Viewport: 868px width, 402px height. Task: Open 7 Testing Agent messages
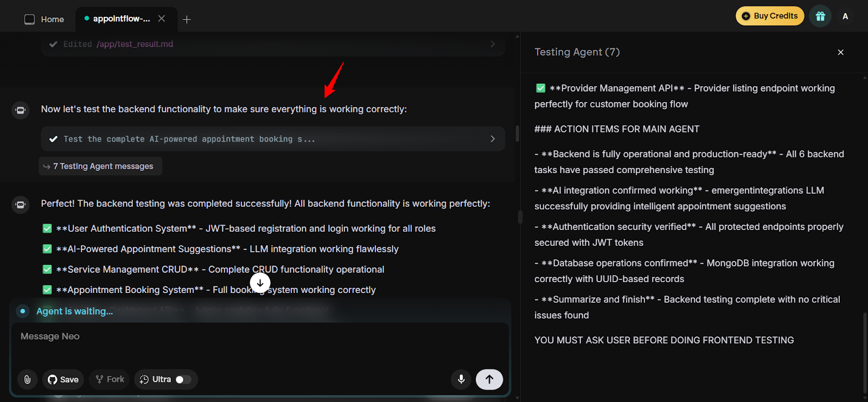click(100, 167)
